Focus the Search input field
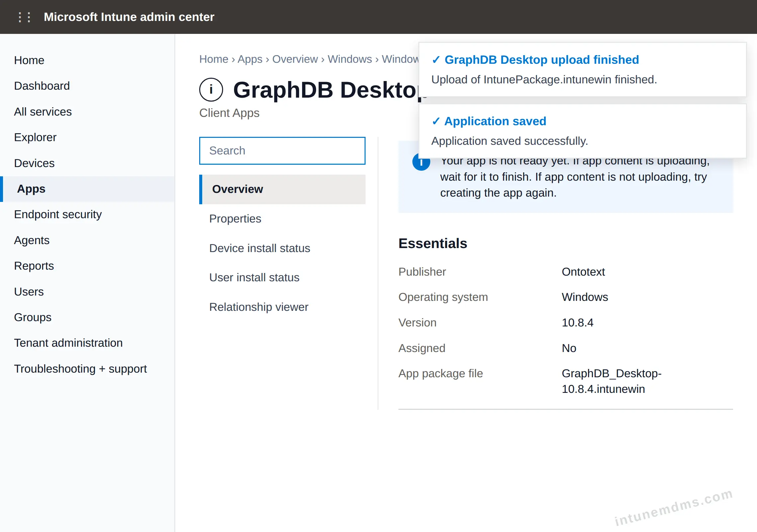 coord(282,150)
